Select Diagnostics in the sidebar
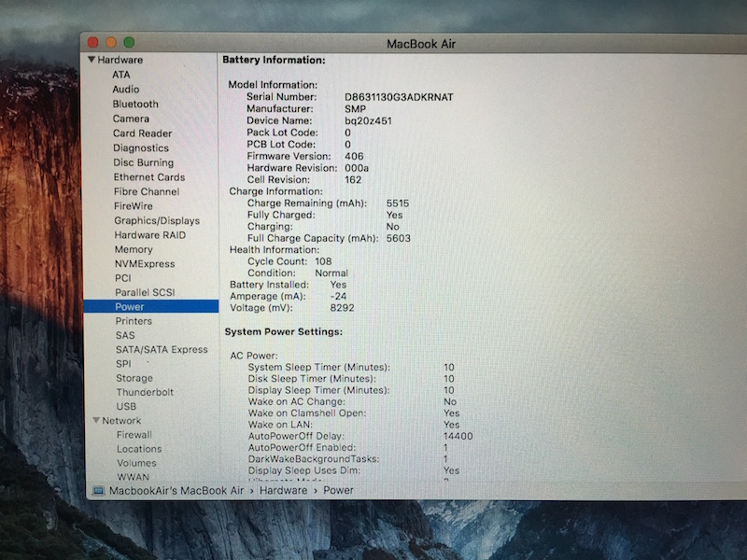 [141, 147]
